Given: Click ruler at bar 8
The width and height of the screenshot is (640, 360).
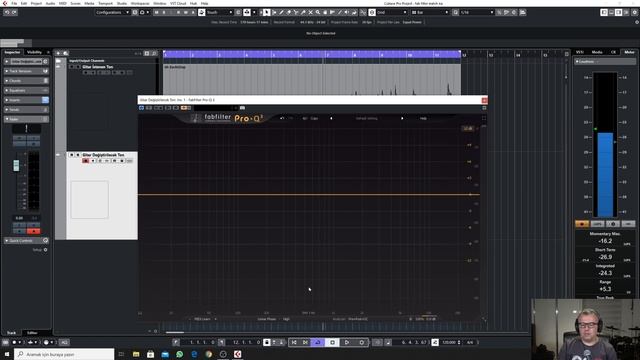Looking at the screenshot, I should click(354, 54).
